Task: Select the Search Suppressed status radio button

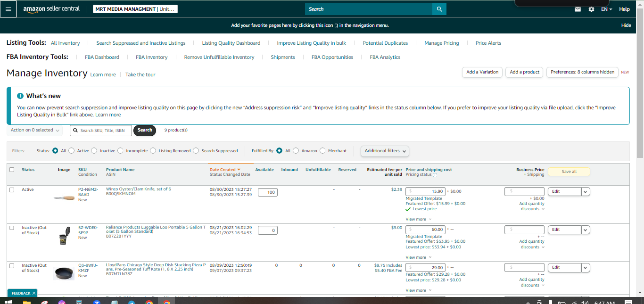Action: point(196,151)
